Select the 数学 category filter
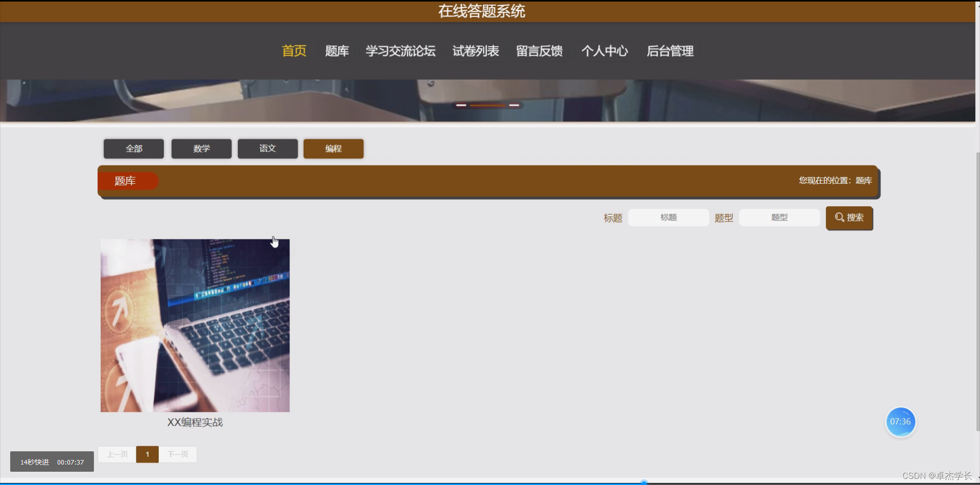Image resolution: width=980 pixels, height=485 pixels. (x=201, y=149)
